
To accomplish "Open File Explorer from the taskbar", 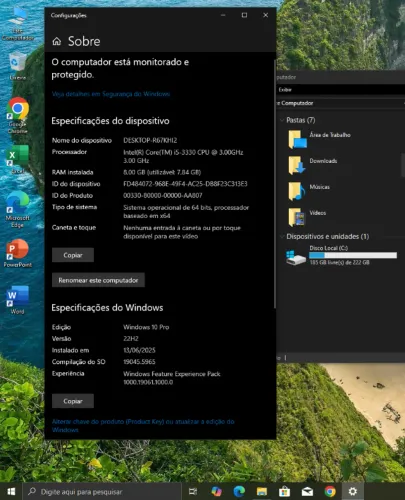I will [x=262, y=491].
